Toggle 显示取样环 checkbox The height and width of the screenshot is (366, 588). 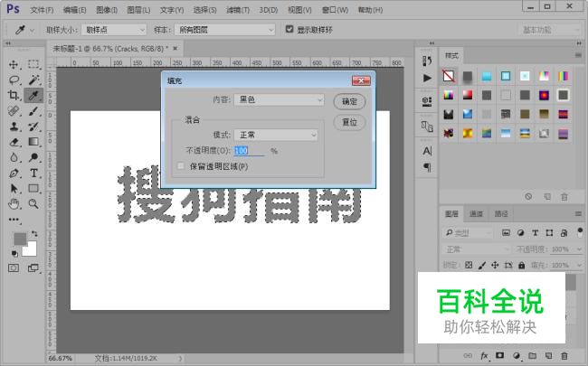point(289,29)
